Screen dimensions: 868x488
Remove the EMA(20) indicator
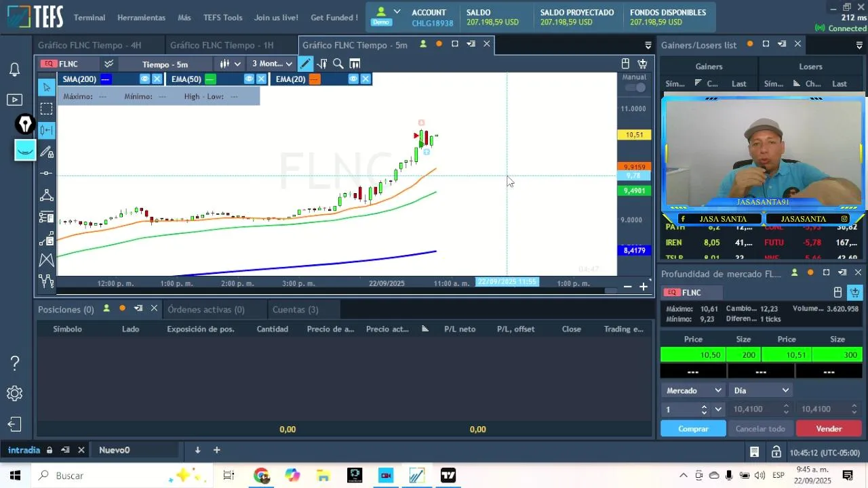point(366,79)
